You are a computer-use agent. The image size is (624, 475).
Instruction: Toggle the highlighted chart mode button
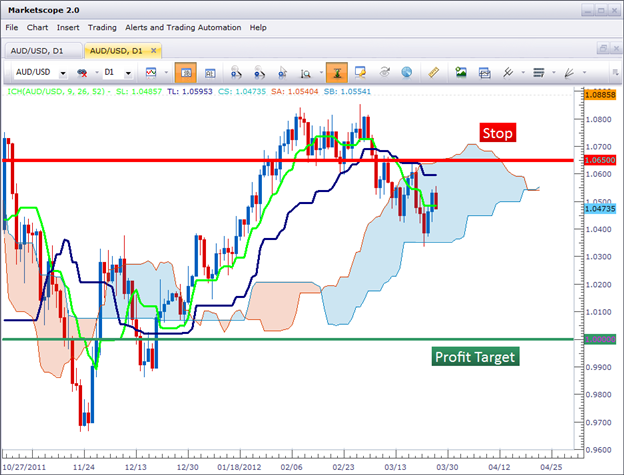tap(186, 72)
